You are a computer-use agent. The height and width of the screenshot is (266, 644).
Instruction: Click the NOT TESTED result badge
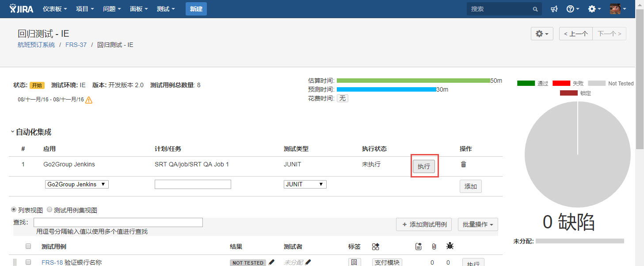pyautogui.click(x=248, y=263)
